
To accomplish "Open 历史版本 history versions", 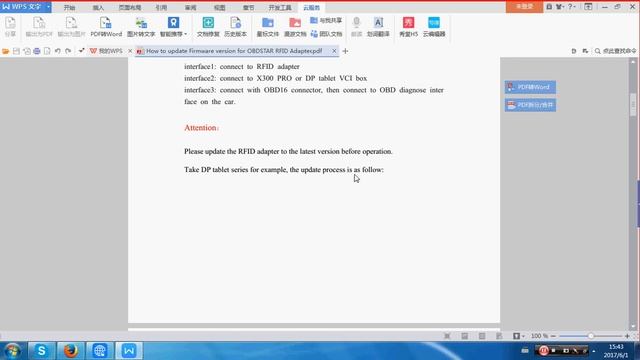I will coord(236,27).
